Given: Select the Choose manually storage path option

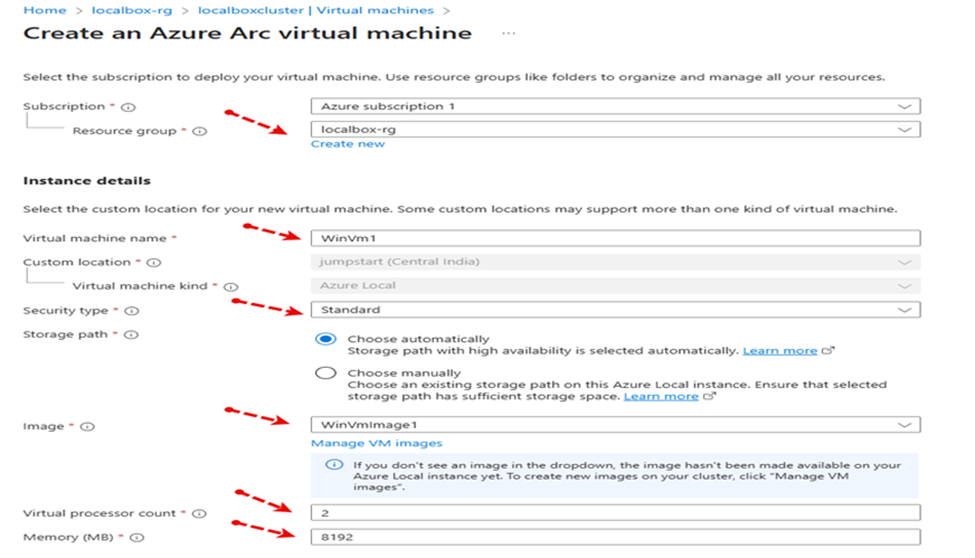Looking at the screenshot, I should [x=325, y=373].
